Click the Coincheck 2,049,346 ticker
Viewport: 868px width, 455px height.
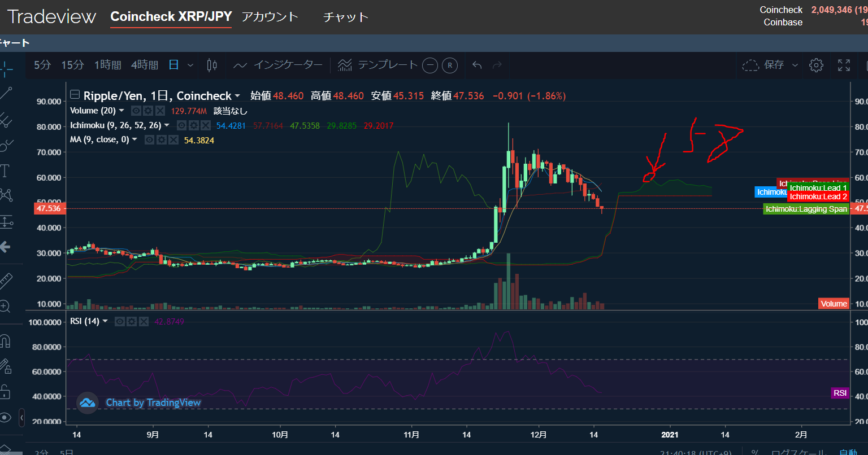click(814, 10)
